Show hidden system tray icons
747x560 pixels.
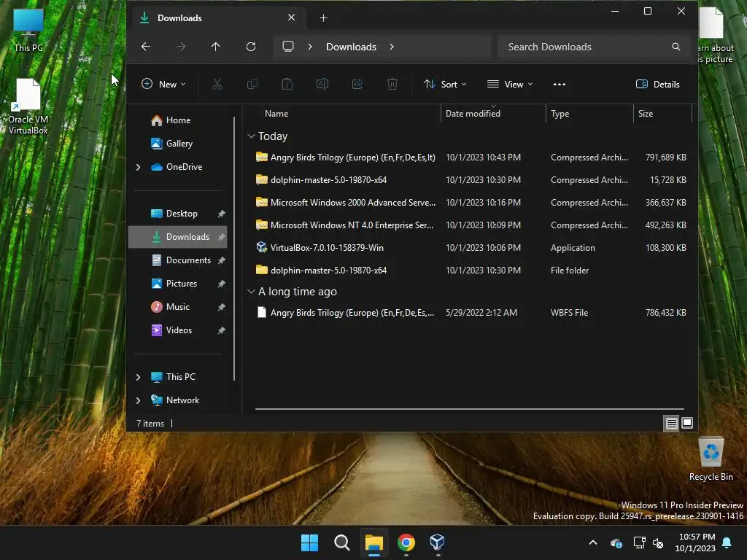[593, 542]
